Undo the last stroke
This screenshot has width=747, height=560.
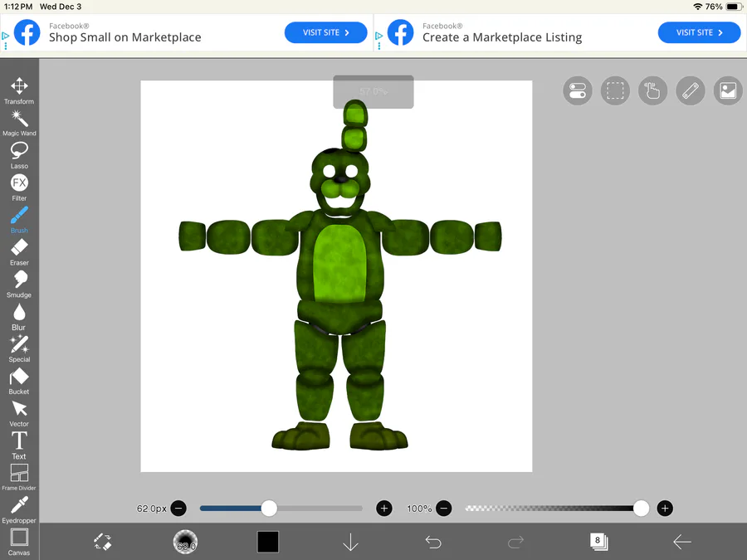coord(433,542)
